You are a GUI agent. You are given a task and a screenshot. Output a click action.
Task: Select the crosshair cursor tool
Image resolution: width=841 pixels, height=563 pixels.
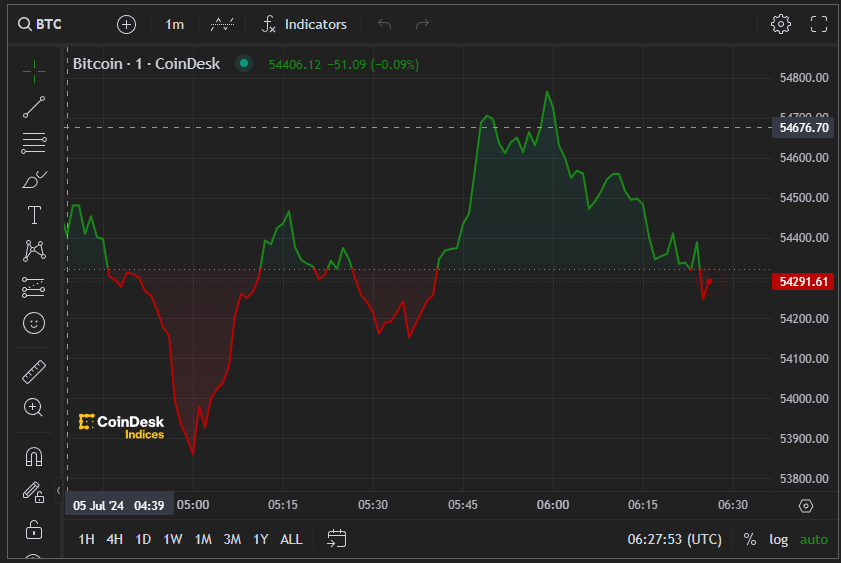(34, 71)
